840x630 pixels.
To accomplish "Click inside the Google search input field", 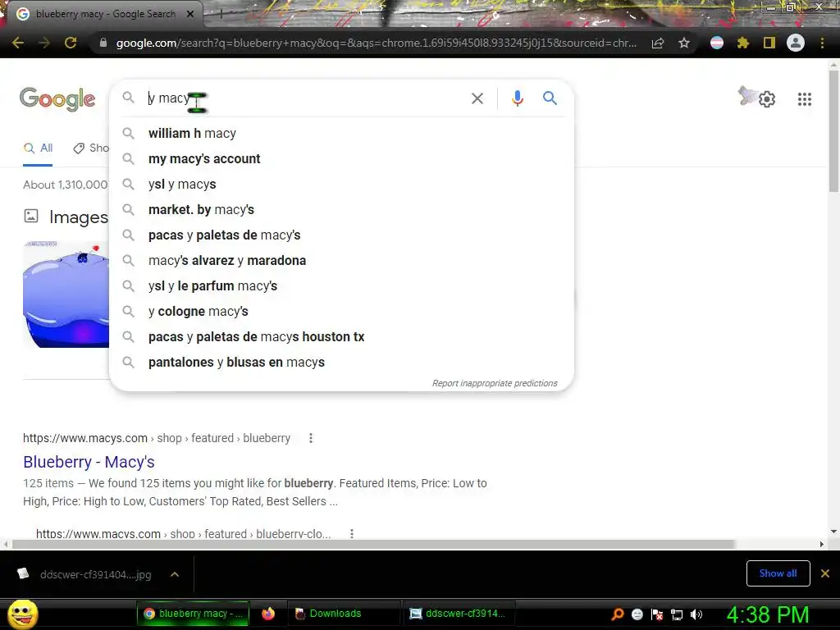I will tap(305, 98).
